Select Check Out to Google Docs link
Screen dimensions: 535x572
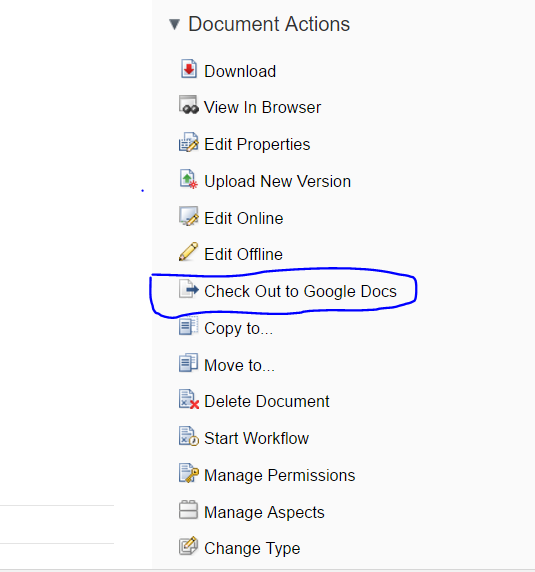[x=301, y=291]
